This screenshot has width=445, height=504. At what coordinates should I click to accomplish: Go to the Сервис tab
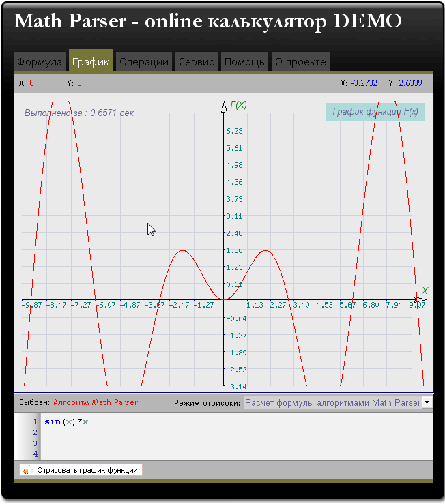(x=197, y=61)
